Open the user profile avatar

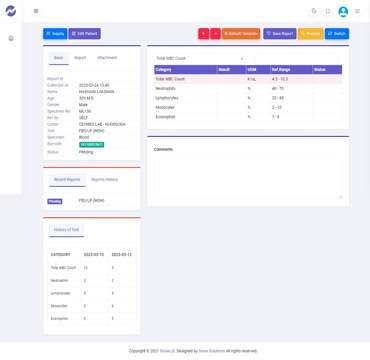pos(343,11)
